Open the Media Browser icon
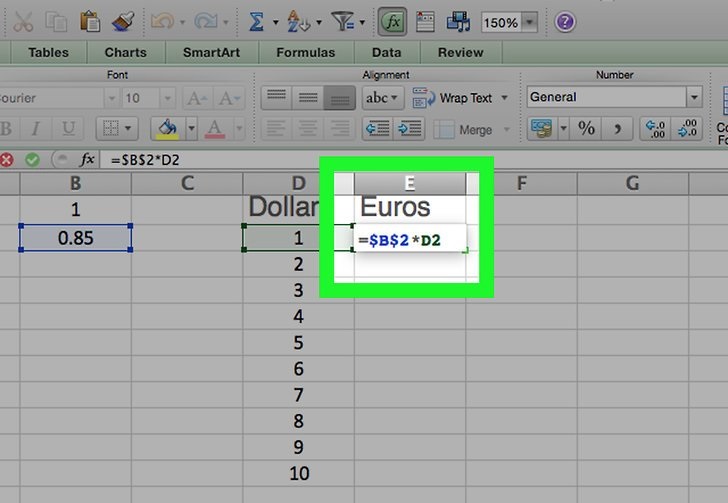Screen dimensions: 728x503 click(459, 21)
